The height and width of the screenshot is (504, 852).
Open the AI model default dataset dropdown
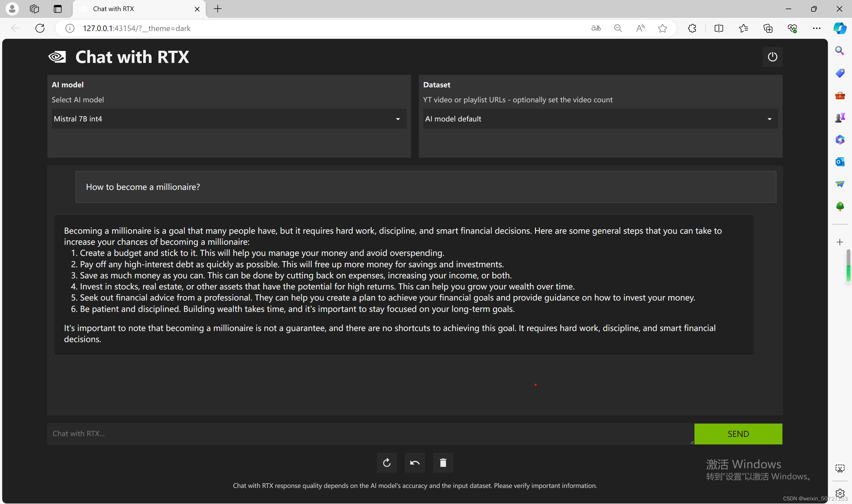[600, 119]
